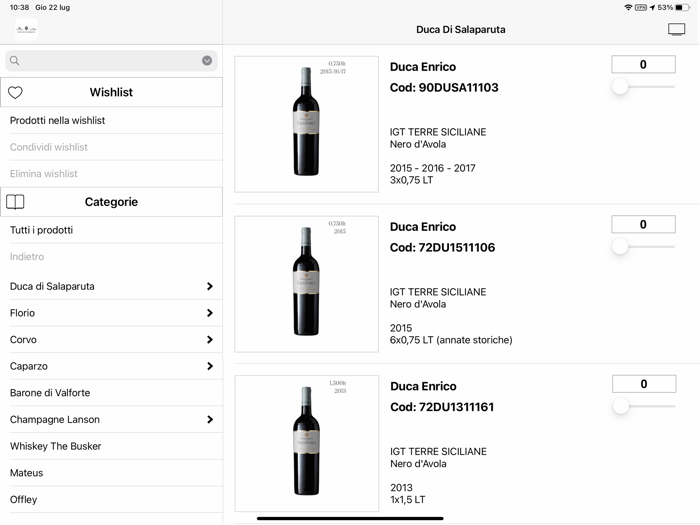Select Tutti i prodotti
700x525 pixels.
(x=42, y=230)
